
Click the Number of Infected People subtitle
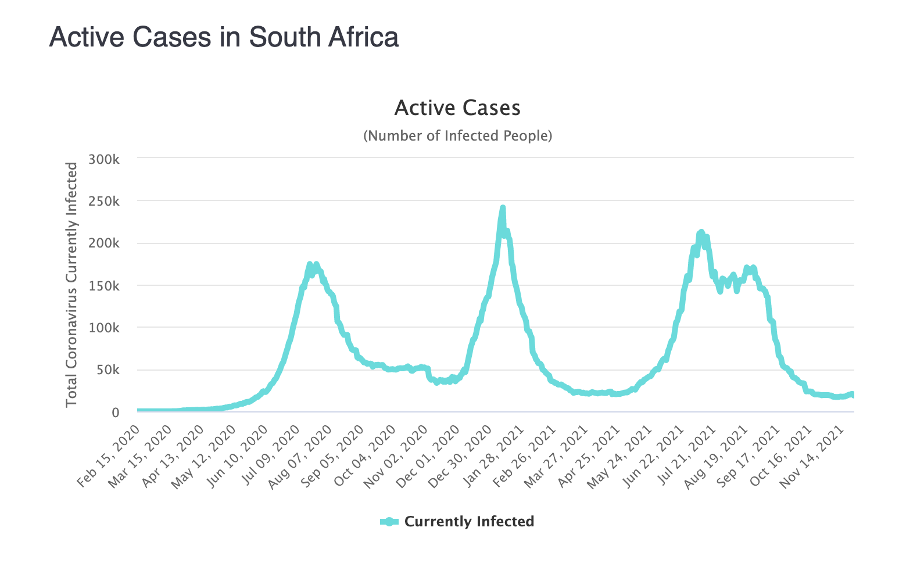click(x=457, y=136)
